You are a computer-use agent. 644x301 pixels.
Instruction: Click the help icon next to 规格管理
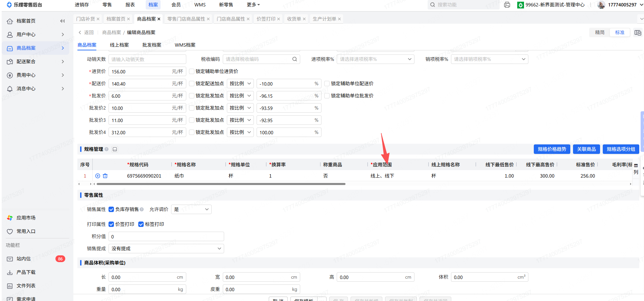[106, 149]
